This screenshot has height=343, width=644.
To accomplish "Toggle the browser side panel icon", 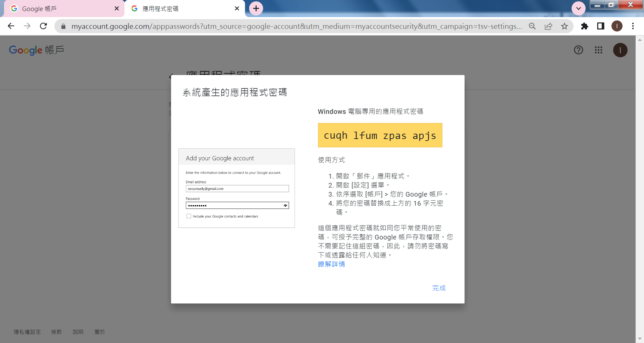I will pyautogui.click(x=600, y=26).
